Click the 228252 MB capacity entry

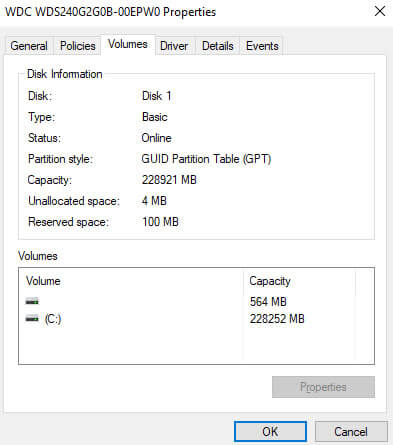(x=277, y=319)
